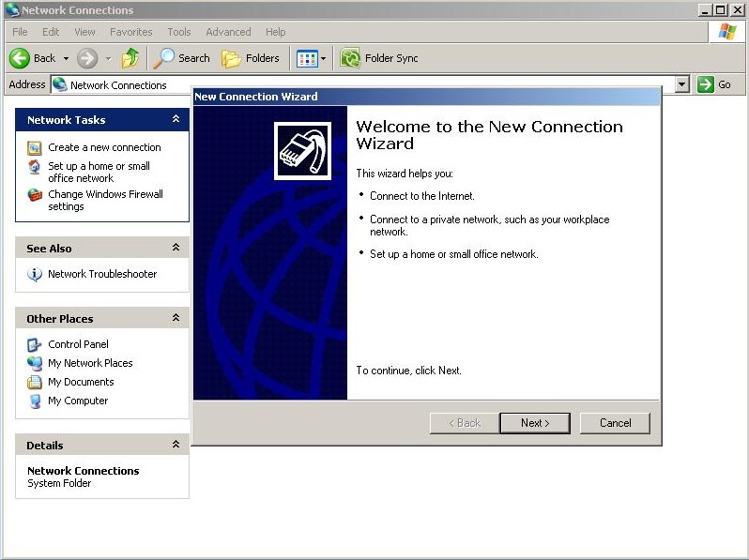Open the View menu
The height and width of the screenshot is (560, 749).
pyautogui.click(x=84, y=32)
